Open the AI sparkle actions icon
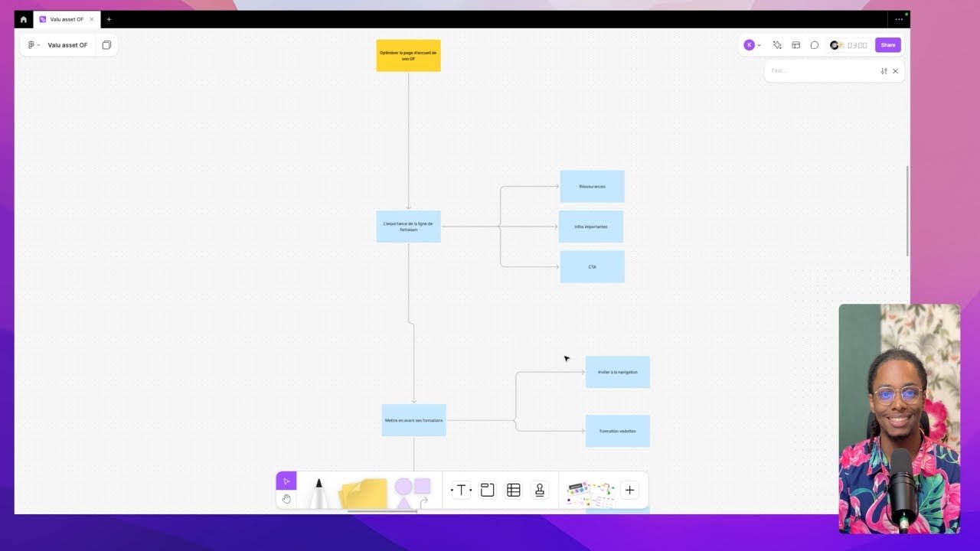 (777, 45)
